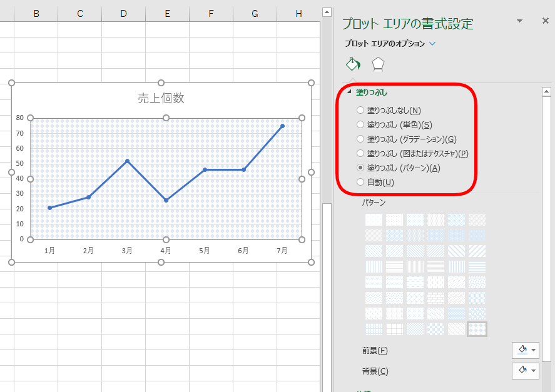
Task: Open the 前景 foreground color picker
Action: coord(524,350)
